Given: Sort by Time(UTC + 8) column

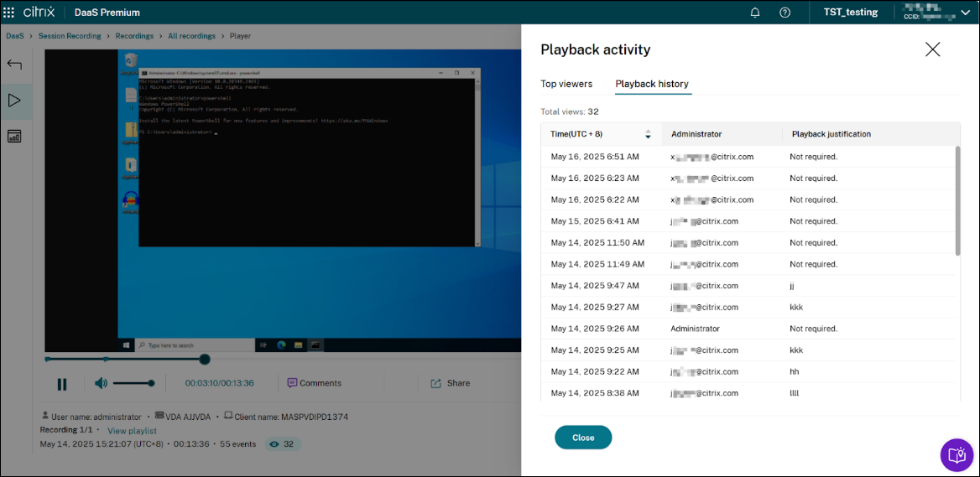Looking at the screenshot, I should click(601, 134).
